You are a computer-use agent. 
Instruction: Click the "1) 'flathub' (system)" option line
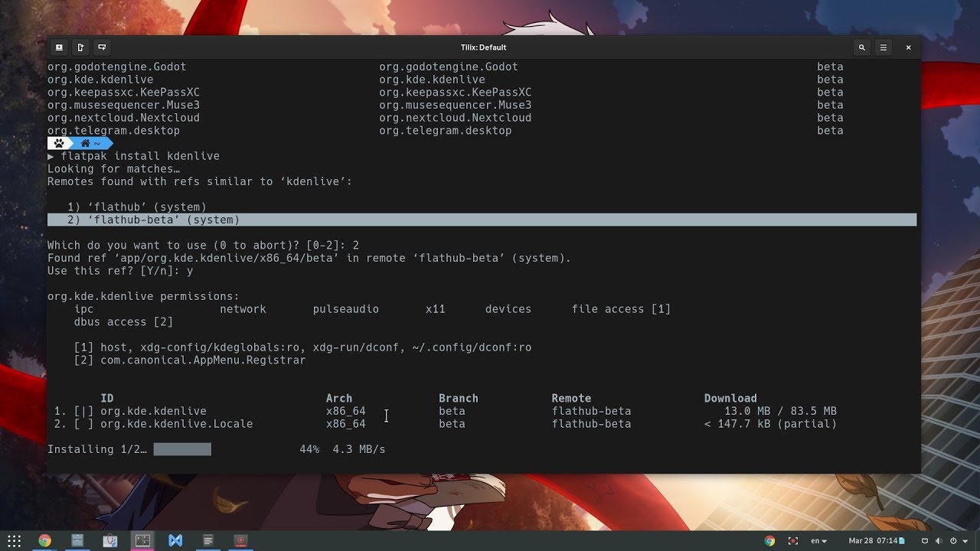137,207
